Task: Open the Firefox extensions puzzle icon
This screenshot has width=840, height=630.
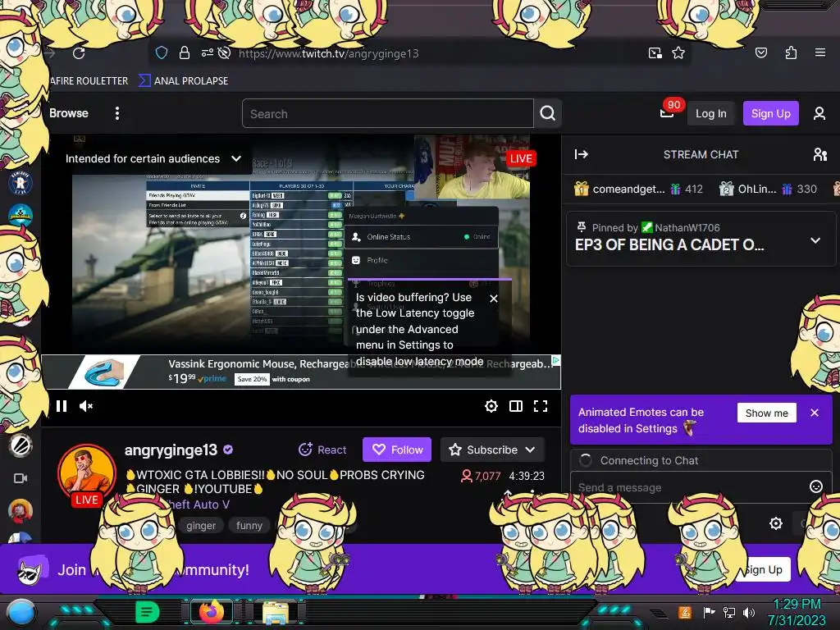Action: [x=791, y=52]
